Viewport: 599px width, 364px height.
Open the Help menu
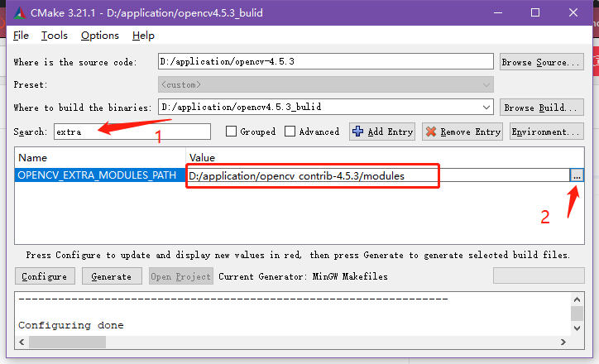[143, 36]
